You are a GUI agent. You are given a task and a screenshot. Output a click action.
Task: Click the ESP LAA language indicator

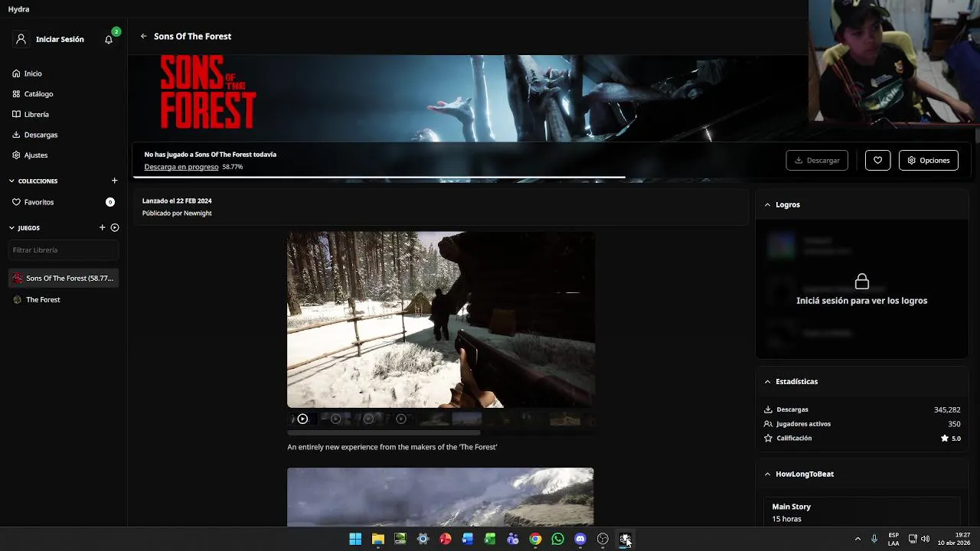pyautogui.click(x=893, y=539)
